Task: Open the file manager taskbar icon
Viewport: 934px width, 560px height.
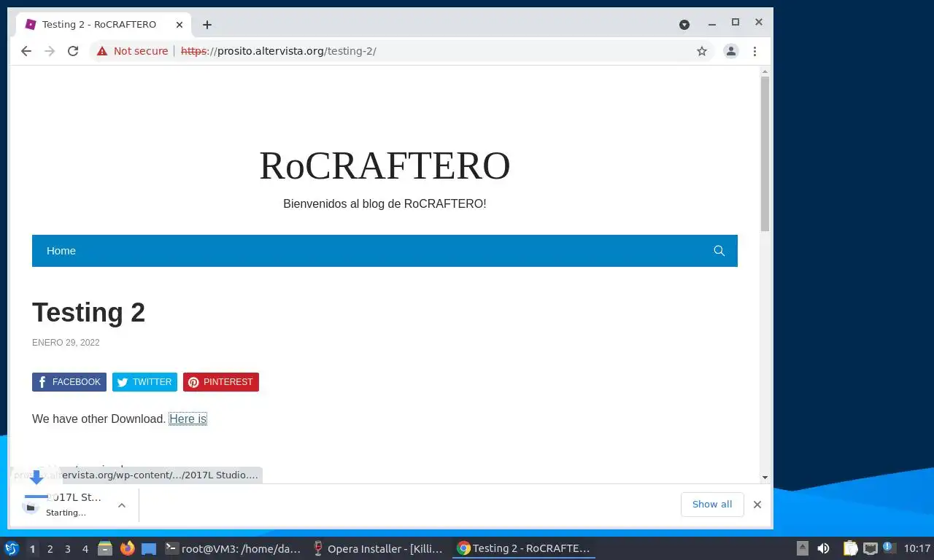Action: tap(105, 548)
